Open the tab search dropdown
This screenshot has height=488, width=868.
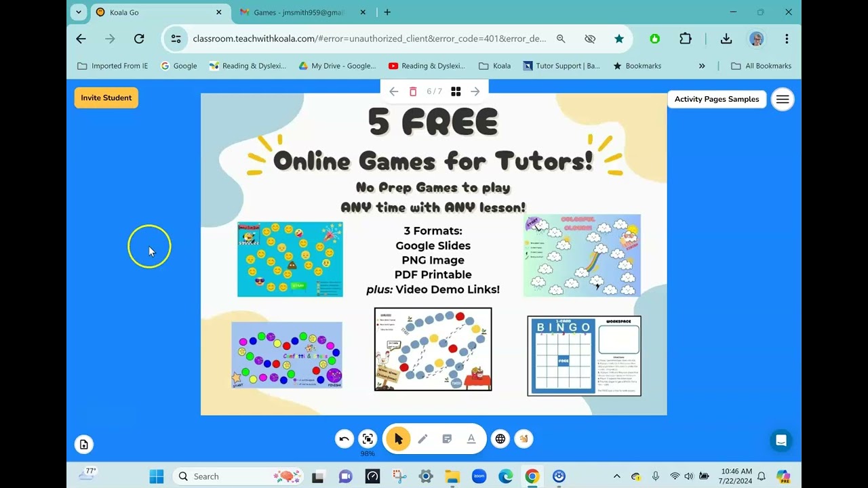pyautogui.click(x=79, y=12)
